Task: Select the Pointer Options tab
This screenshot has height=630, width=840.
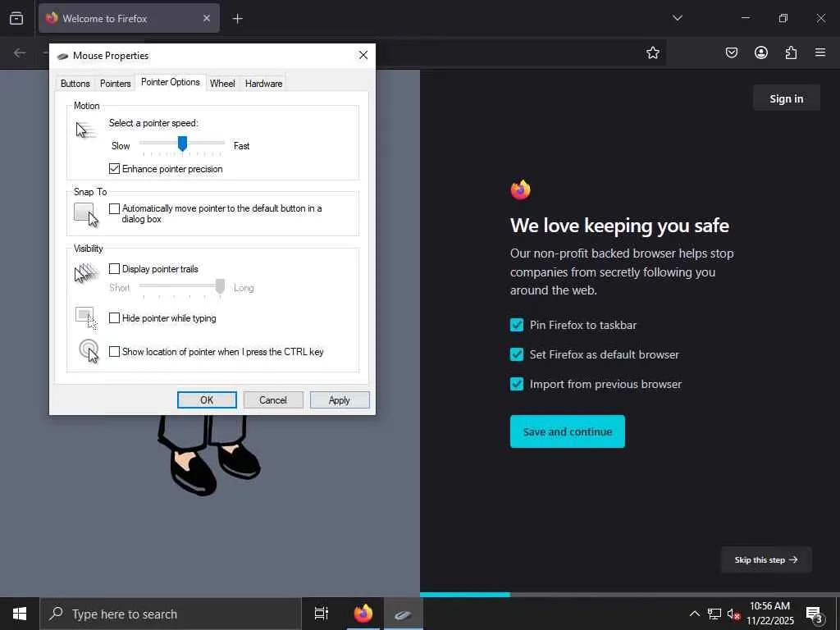Action: coord(171,82)
